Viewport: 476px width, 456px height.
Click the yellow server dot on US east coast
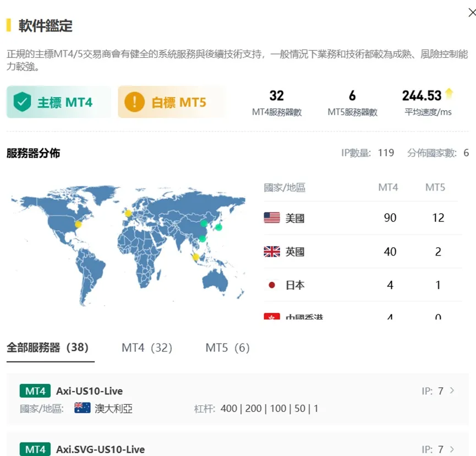[x=78, y=224]
